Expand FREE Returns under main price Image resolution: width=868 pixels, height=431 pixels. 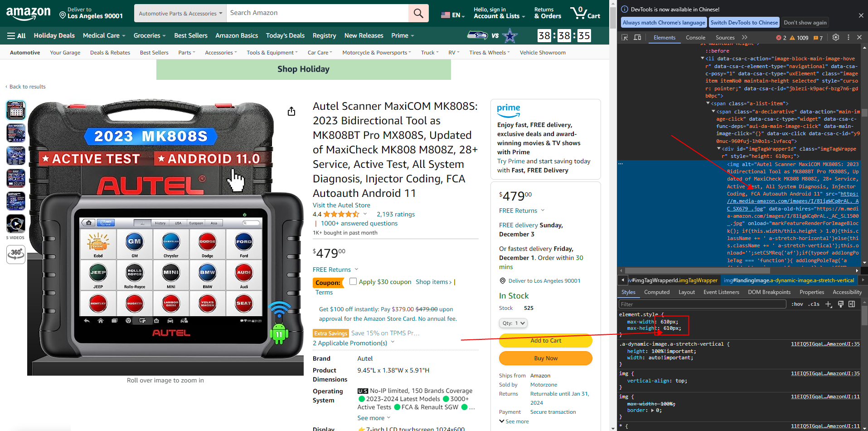click(335, 269)
